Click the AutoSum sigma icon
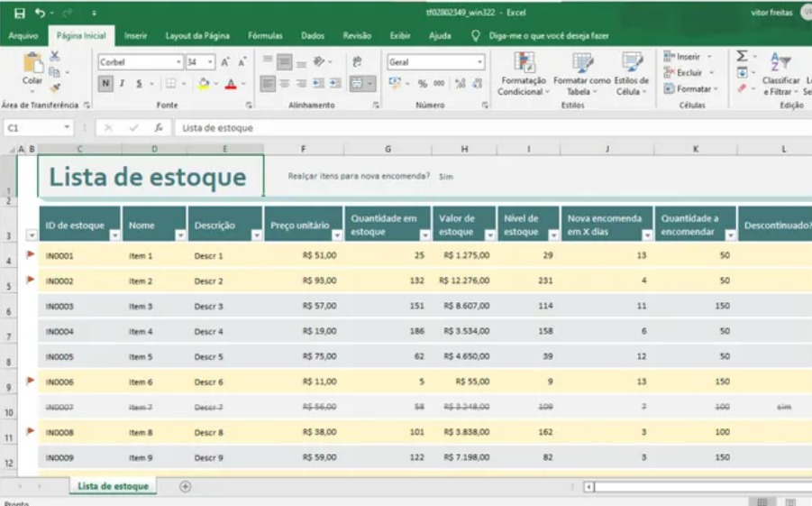The height and width of the screenshot is (506, 812). [742, 56]
